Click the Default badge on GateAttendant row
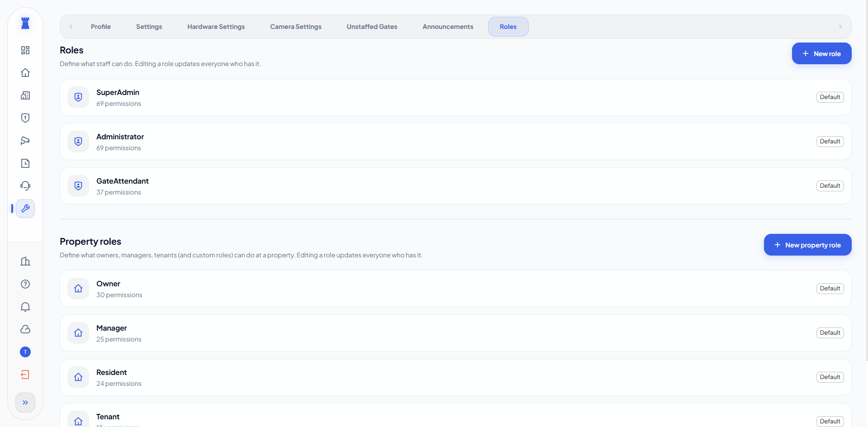The height and width of the screenshot is (427, 868). click(x=830, y=186)
